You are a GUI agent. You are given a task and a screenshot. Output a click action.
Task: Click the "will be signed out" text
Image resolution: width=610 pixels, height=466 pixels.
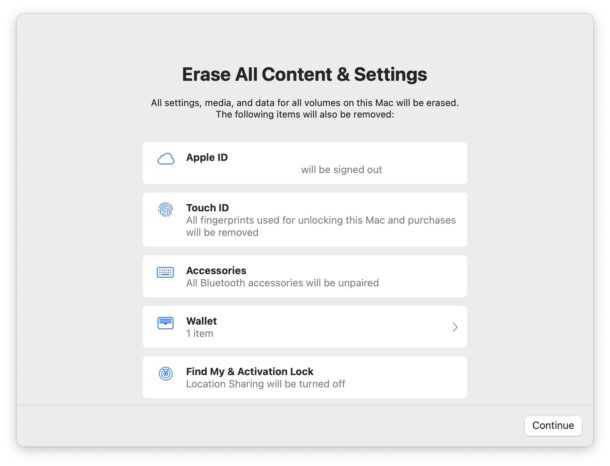[341, 170]
